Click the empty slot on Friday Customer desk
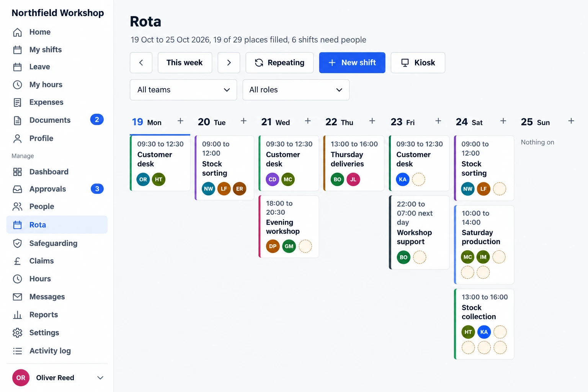The image size is (588, 392). point(418,179)
